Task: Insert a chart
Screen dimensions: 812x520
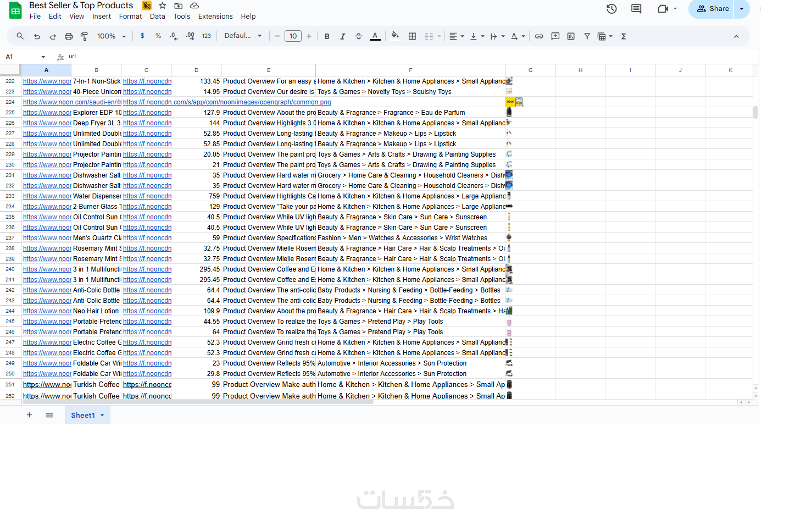Action: pos(571,36)
